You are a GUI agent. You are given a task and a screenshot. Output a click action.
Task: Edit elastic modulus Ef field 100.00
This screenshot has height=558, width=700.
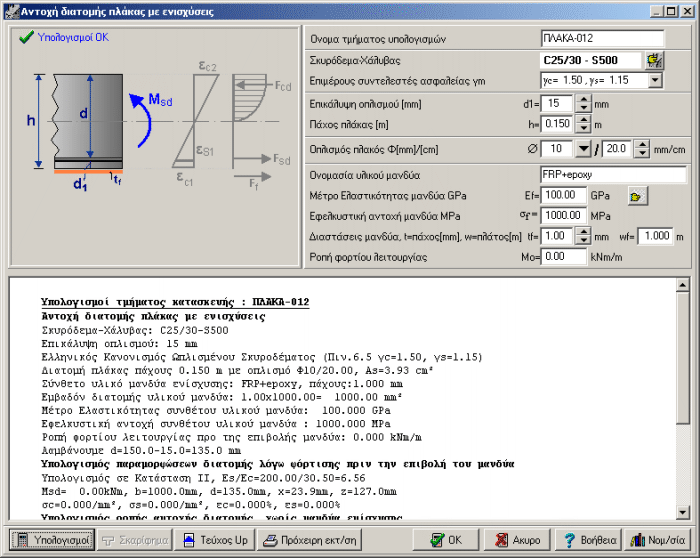pos(563,195)
